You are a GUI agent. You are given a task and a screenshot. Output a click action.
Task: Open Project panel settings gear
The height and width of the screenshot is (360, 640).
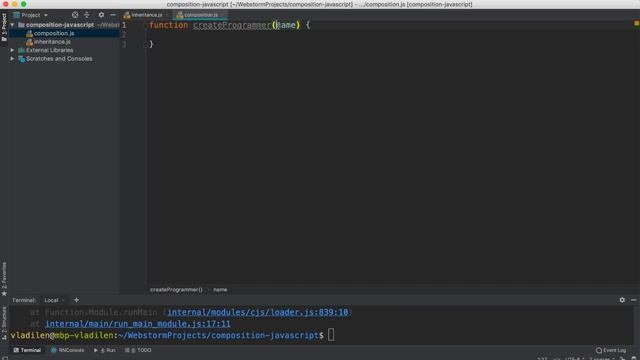[x=101, y=15]
